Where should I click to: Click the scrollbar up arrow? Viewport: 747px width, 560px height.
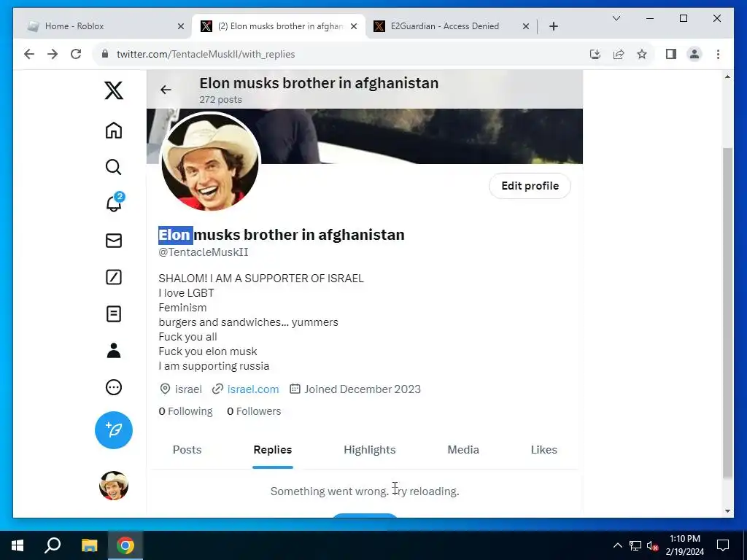pos(727,77)
